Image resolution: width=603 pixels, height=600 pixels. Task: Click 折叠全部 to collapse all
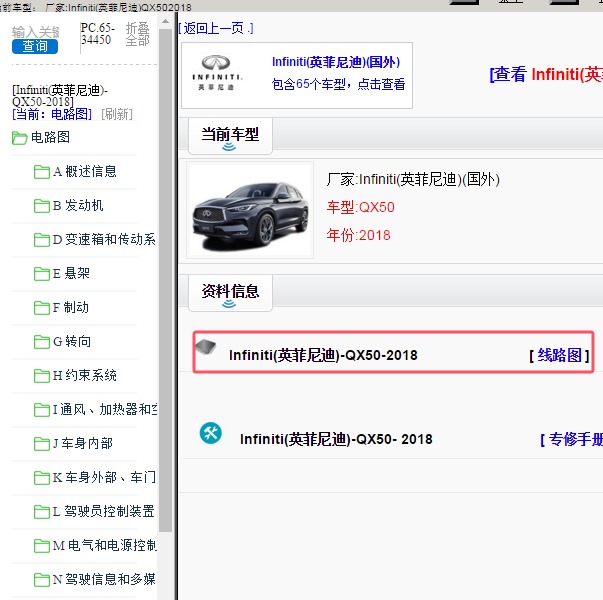pos(137,34)
